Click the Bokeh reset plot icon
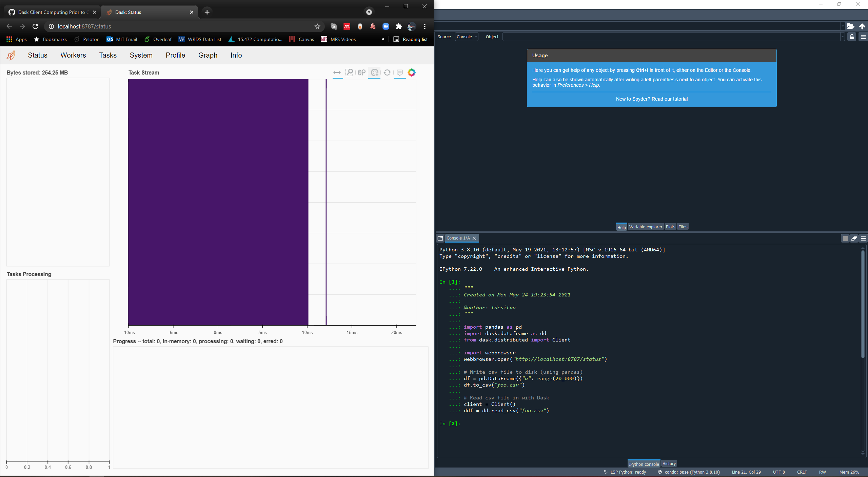This screenshot has height=477, width=868. coord(387,72)
